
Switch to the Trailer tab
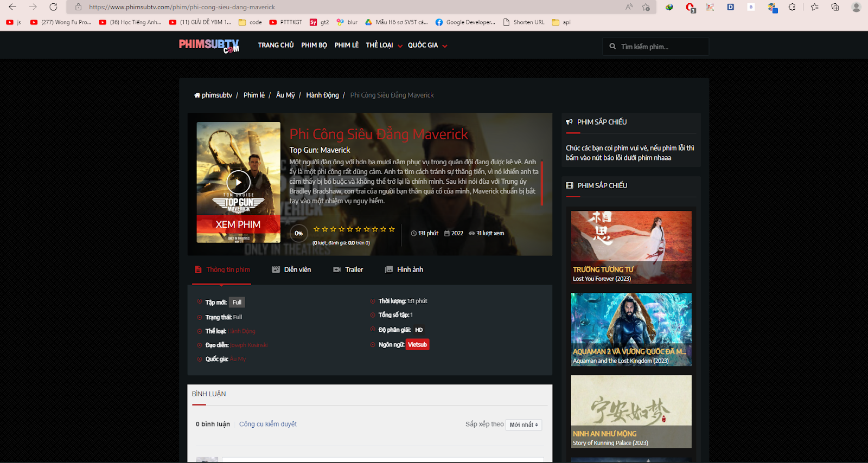click(348, 269)
